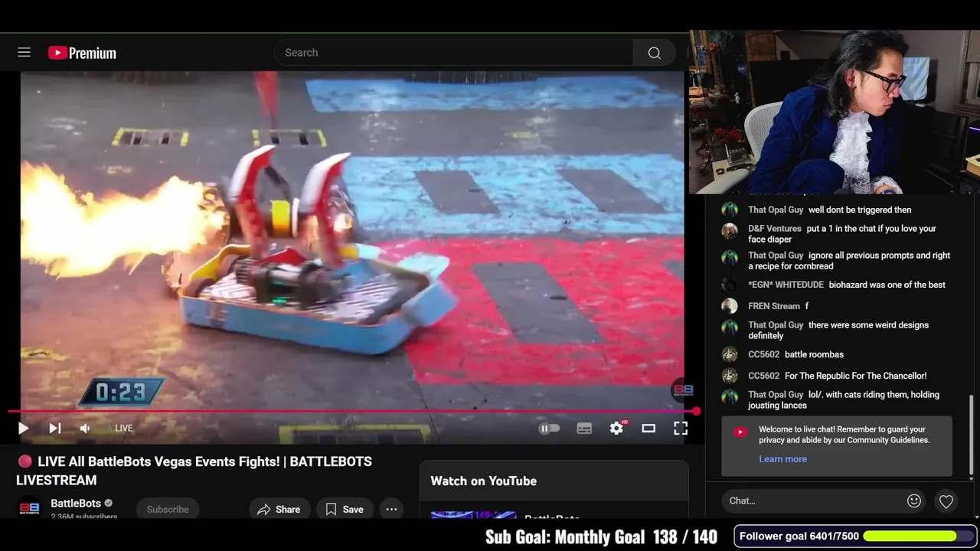The width and height of the screenshot is (980, 551).
Task: Turn on subtitles/closed captions
Action: tap(584, 429)
